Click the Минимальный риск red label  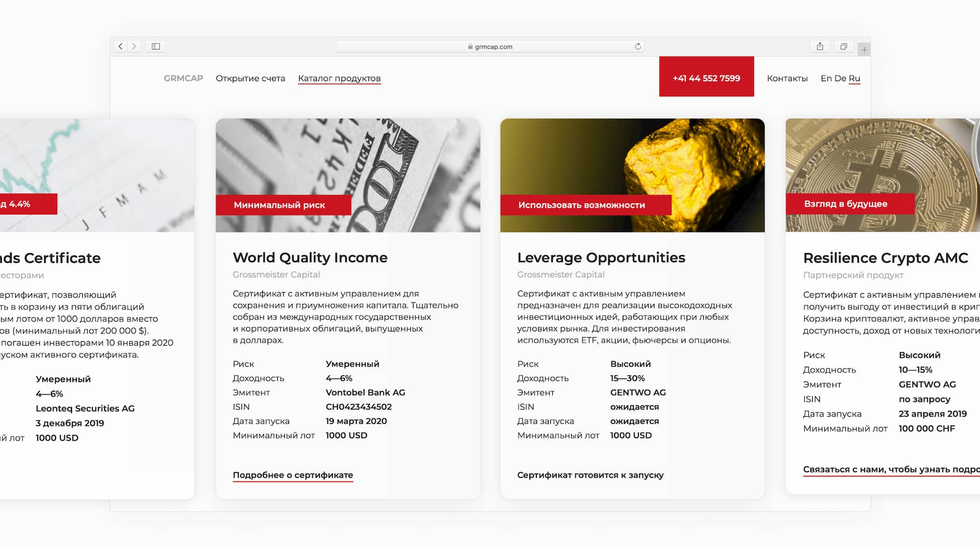(283, 205)
